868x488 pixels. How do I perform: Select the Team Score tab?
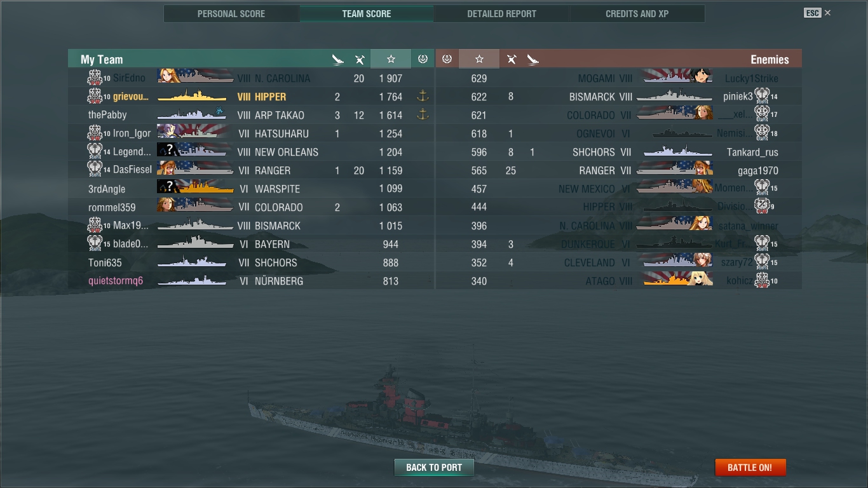[367, 13]
